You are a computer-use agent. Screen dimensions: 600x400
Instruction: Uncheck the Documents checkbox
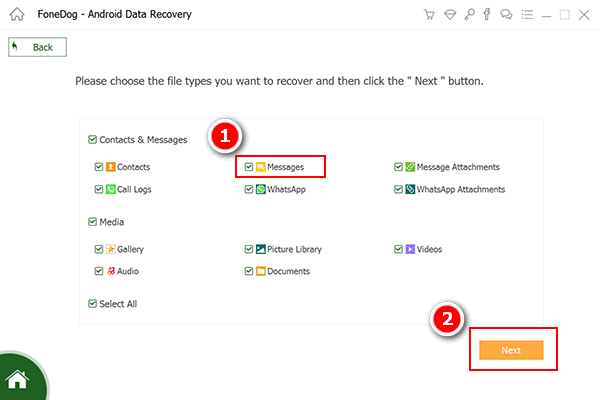click(x=249, y=271)
